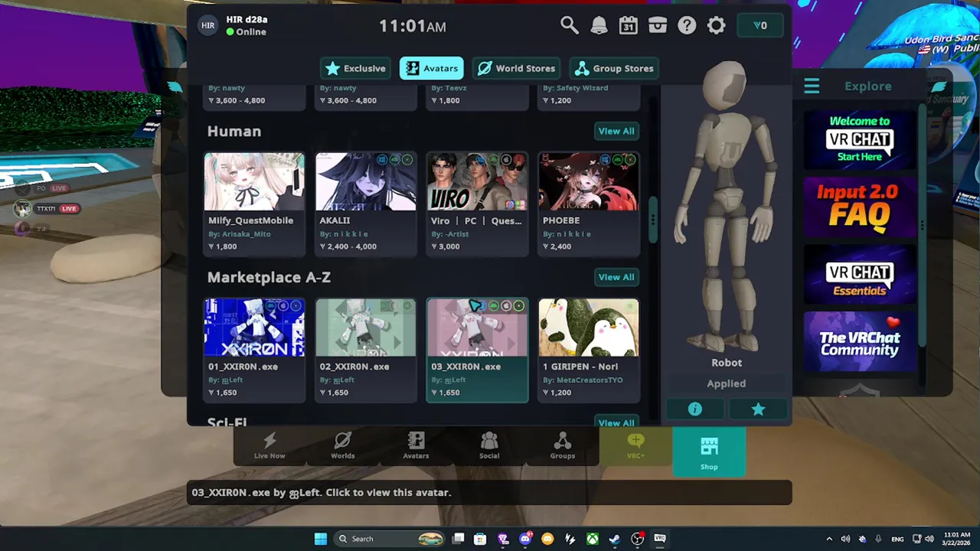Open the Xbox app in taskbar
Viewport: 980px width, 551px height.
[593, 539]
